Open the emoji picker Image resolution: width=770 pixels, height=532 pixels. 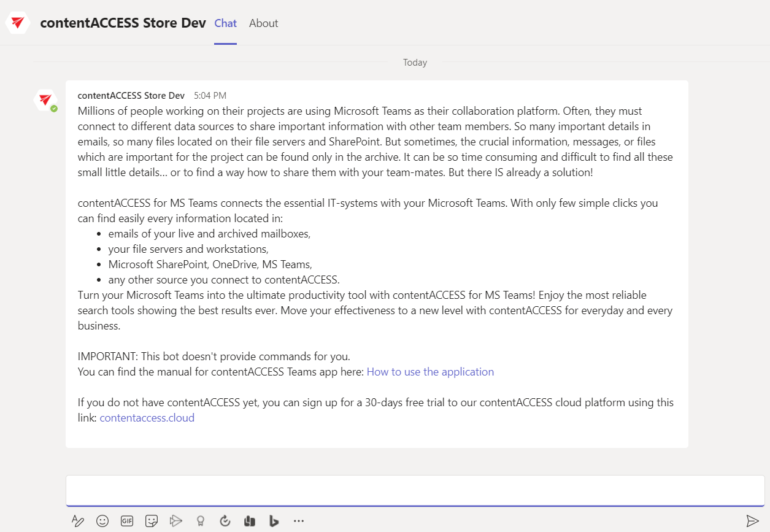click(x=102, y=521)
